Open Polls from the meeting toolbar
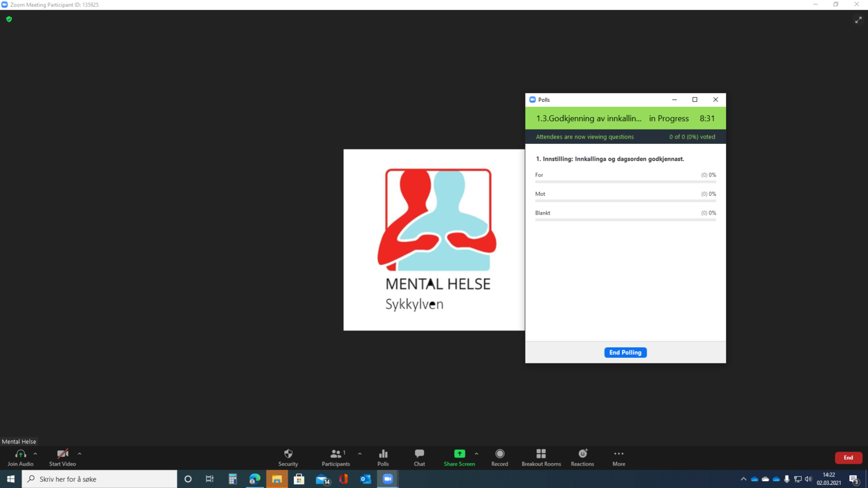Image resolution: width=868 pixels, height=488 pixels. click(x=383, y=458)
